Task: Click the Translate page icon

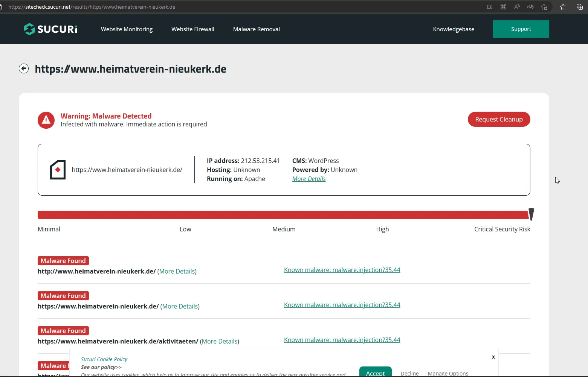Action: [x=530, y=7]
